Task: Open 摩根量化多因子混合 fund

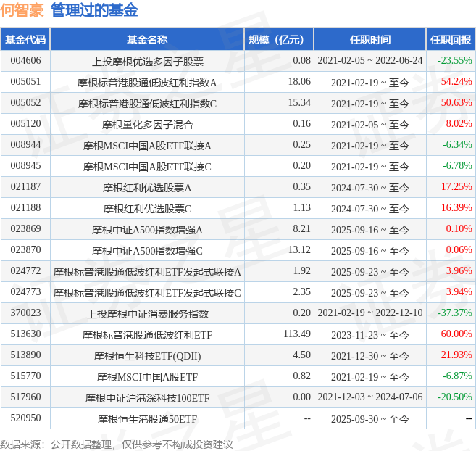Action: (147, 124)
